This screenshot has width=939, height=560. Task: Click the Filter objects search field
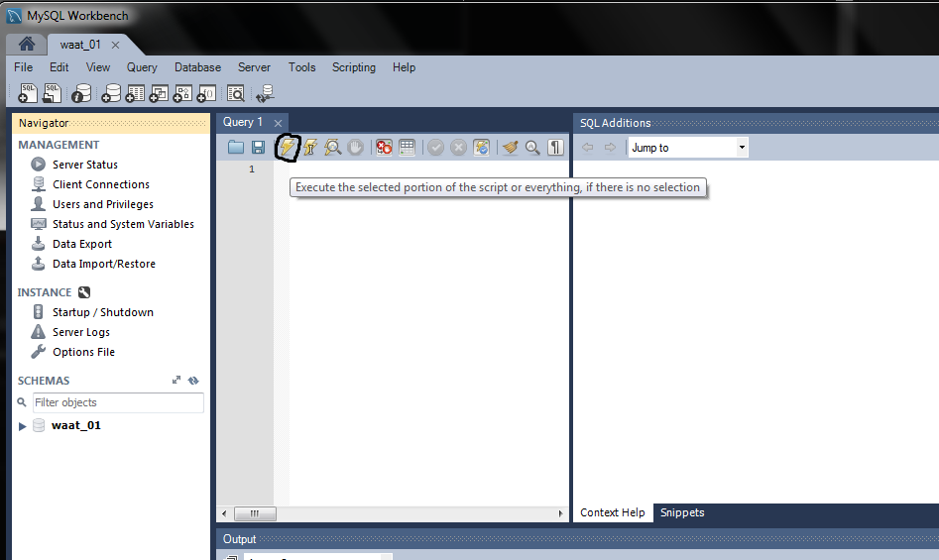click(x=118, y=402)
